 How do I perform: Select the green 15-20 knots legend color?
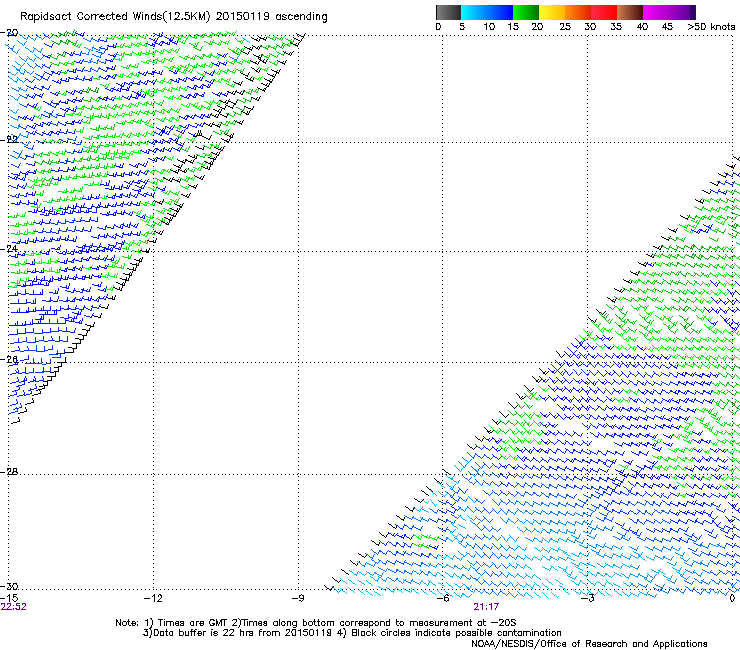[526, 12]
